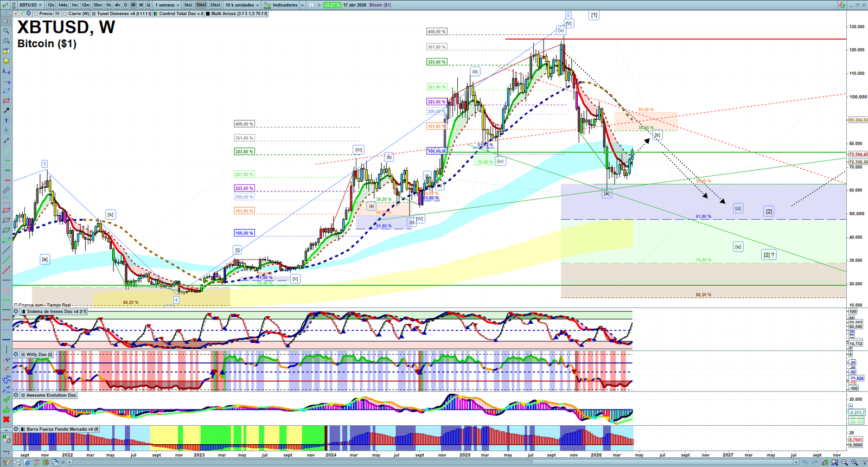Image resolution: width=868 pixels, height=467 pixels.
Task: Select the 1h timeframe
Action: (x=108, y=5)
